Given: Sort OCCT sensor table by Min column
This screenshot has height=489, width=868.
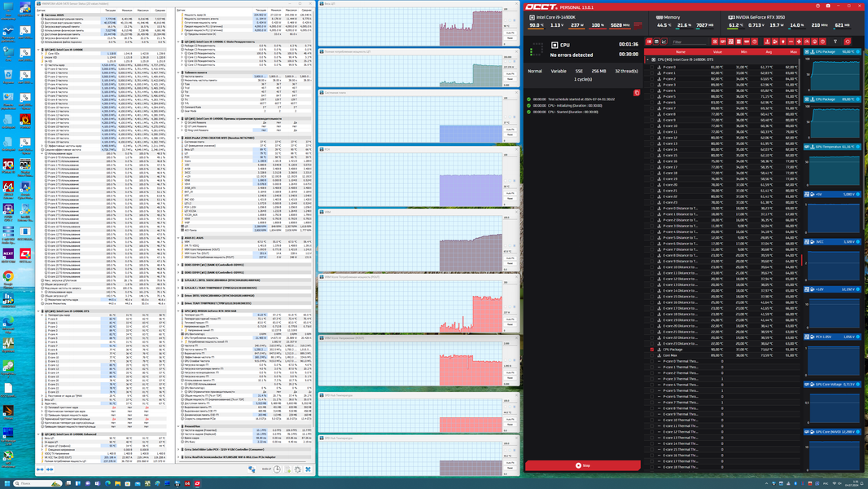Looking at the screenshot, I should coord(744,51).
